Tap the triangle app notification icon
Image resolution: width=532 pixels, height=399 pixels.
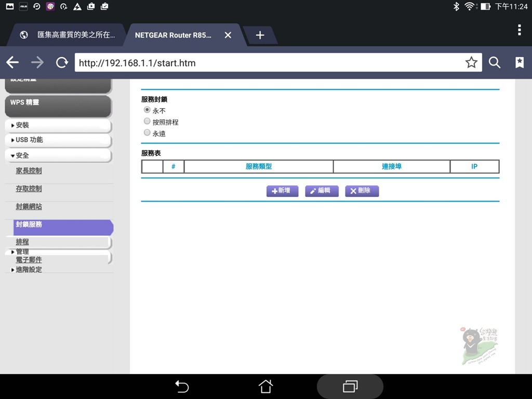point(77,6)
